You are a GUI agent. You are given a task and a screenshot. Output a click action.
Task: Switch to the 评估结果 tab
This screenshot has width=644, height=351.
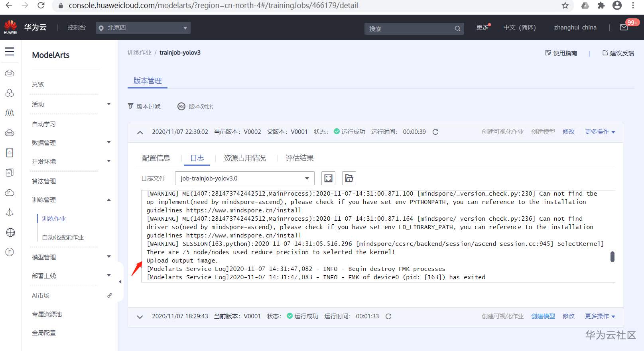pos(299,158)
